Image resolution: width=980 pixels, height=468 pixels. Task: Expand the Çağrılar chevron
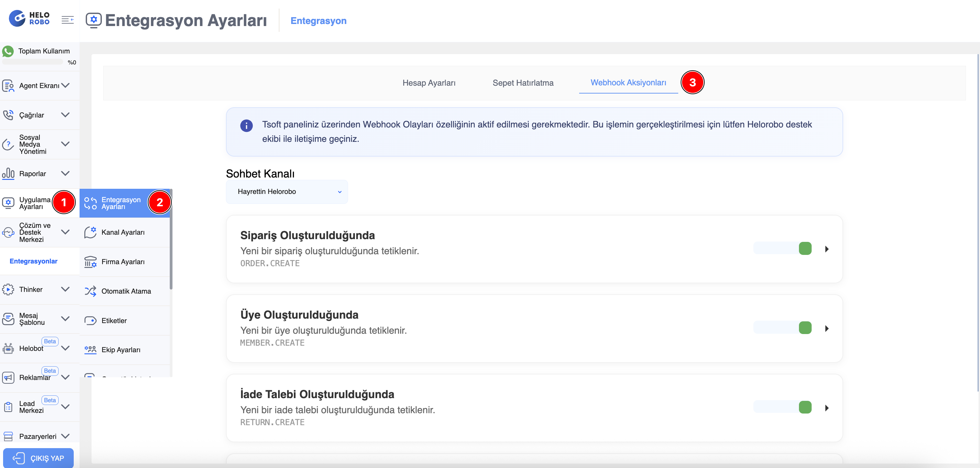click(65, 114)
